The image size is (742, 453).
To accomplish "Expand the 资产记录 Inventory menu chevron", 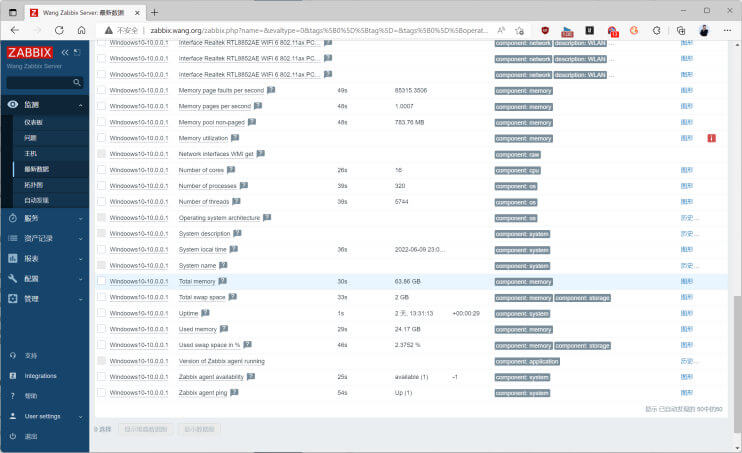I will pyautogui.click(x=80, y=239).
